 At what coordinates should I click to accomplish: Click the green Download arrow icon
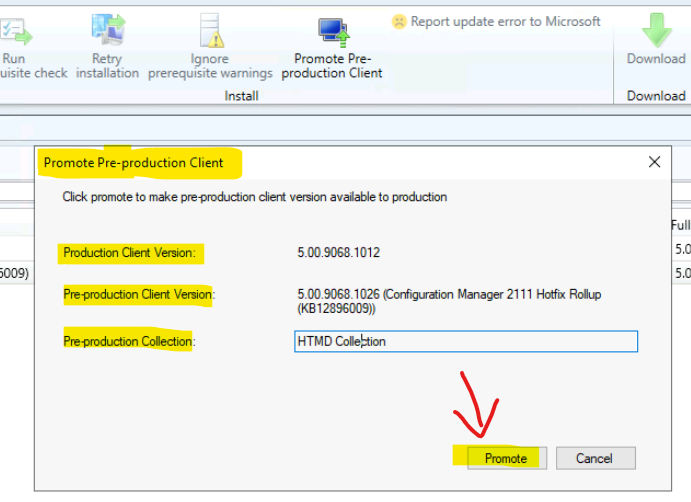(x=657, y=30)
